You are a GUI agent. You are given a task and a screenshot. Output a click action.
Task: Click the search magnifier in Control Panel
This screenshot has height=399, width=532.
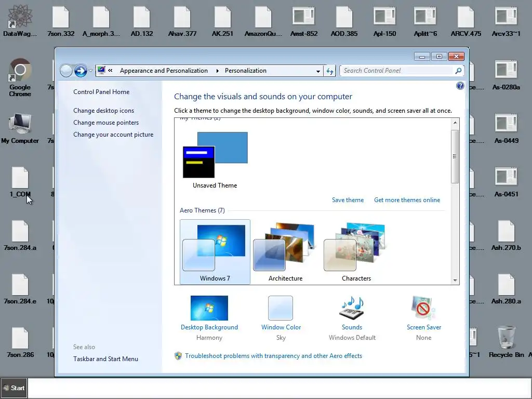(x=458, y=71)
